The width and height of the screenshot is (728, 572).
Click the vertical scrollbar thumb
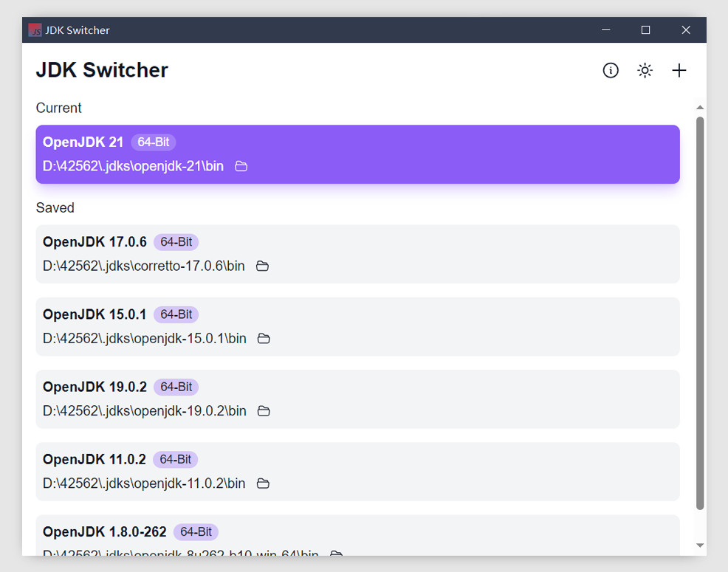pos(700,314)
